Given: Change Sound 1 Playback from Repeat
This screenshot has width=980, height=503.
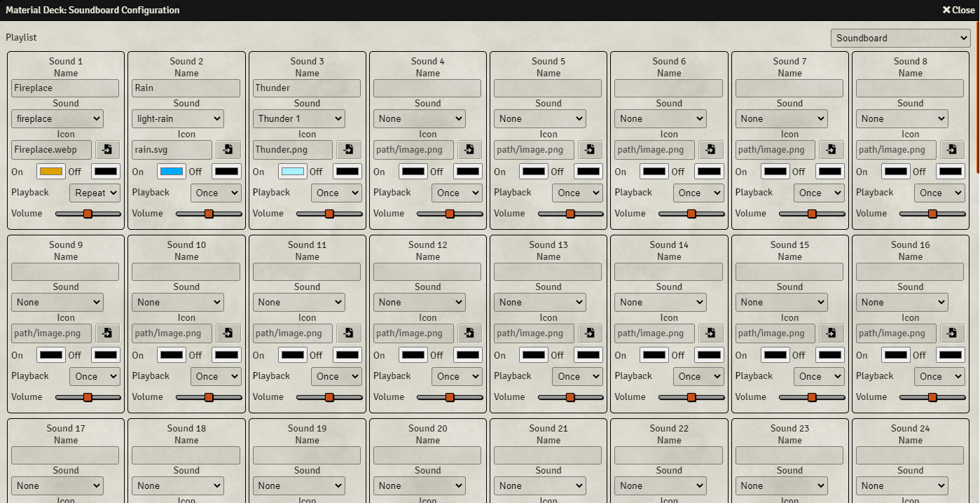Looking at the screenshot, I should click(x=95, y=193).
